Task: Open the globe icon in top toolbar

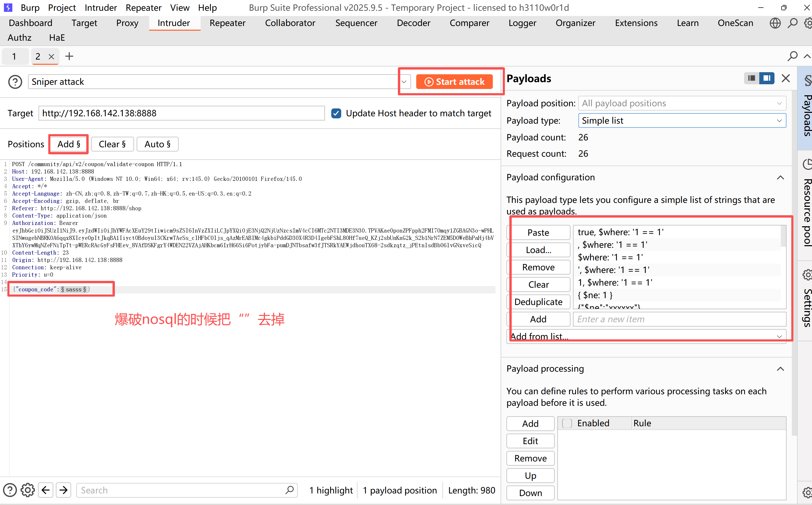Action: [775, 23]
